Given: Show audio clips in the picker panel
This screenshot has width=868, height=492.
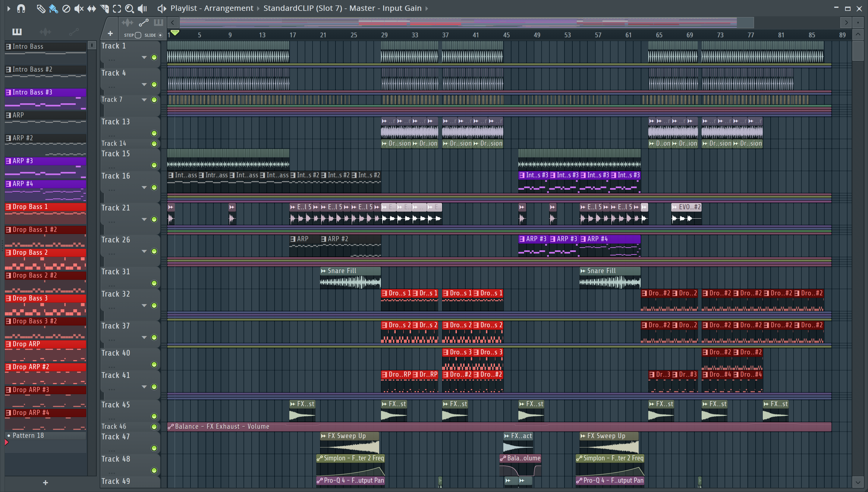Looking at the screenshot, I should (x=45, y=32).
